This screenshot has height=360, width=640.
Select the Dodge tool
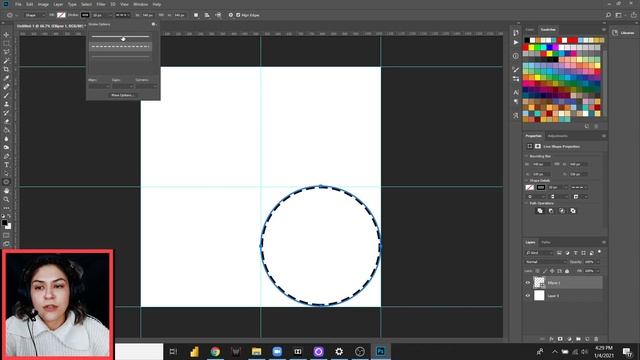click(x=6, y=147)
